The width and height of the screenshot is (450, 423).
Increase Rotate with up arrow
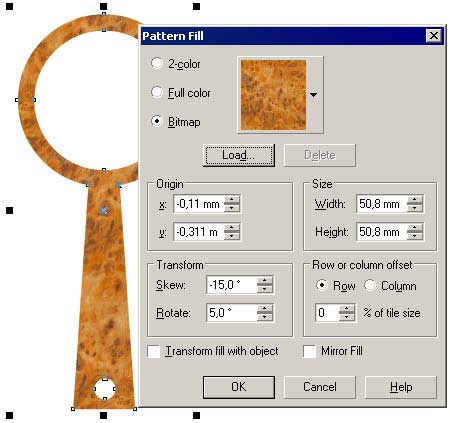click(265, 309)
